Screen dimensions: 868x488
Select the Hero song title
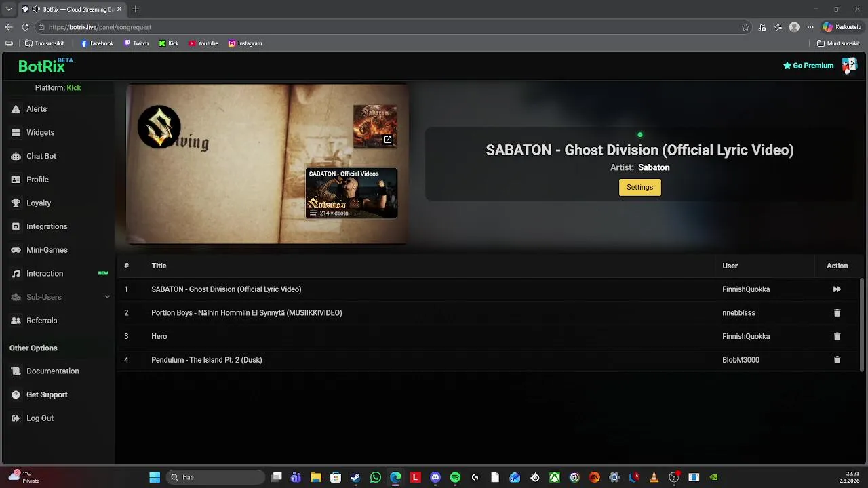[x=159, y=336]
